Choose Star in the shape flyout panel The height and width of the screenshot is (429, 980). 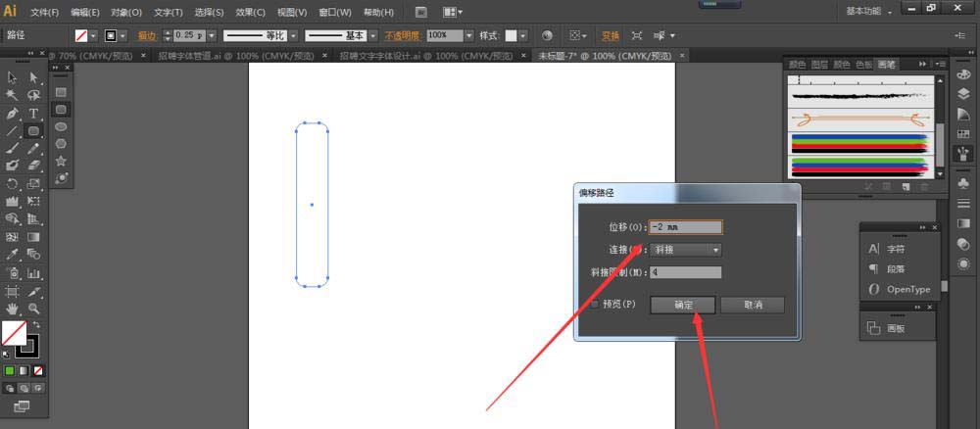[x=61, y=161]
